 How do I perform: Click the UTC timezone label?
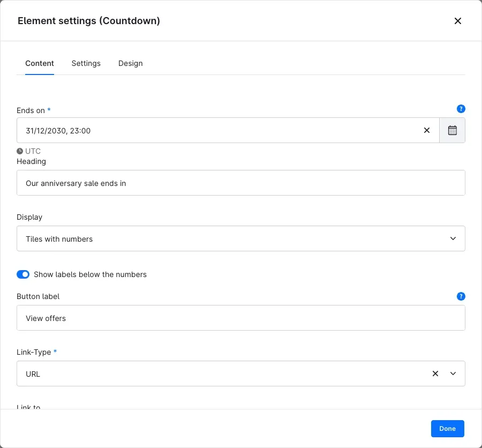33,151
